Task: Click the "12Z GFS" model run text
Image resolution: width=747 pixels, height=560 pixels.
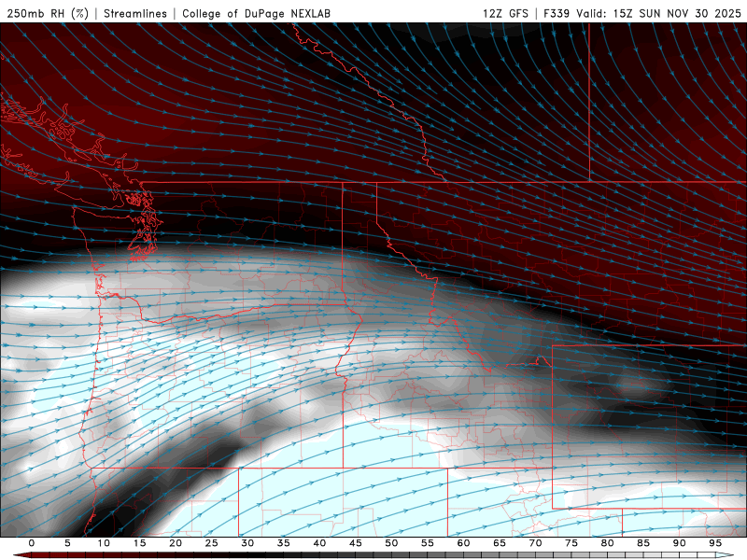Action: pyautogui.click(x=505, y=13)
